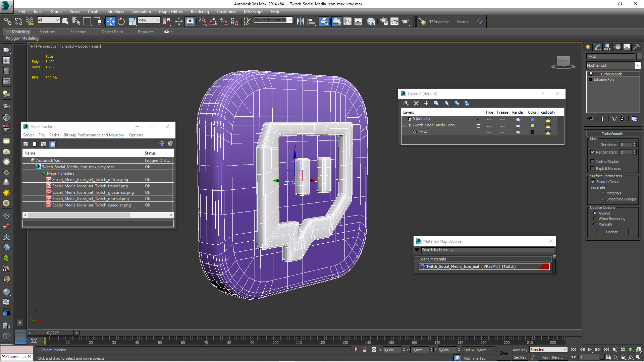The width and height of the screenshot is (644, 362).
Task: Open the Curve Editor icon
Action: pyautogui.click(x=347, y=21)
